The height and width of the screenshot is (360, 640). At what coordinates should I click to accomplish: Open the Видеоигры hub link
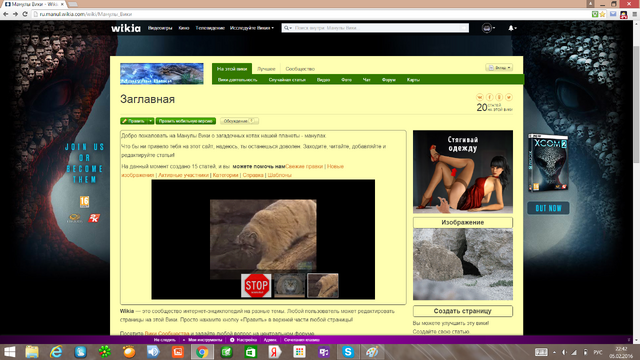pos(160,28)
